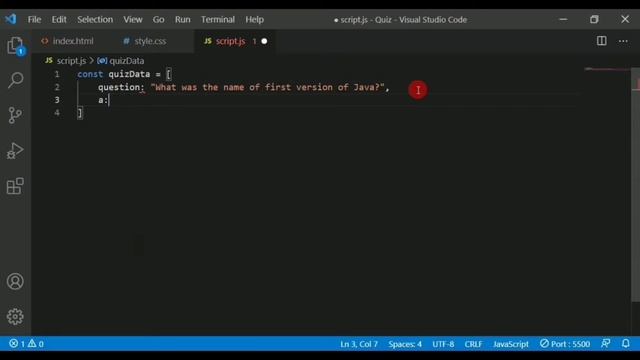
Task: Change end of line via CRLF
Action: 473,344
